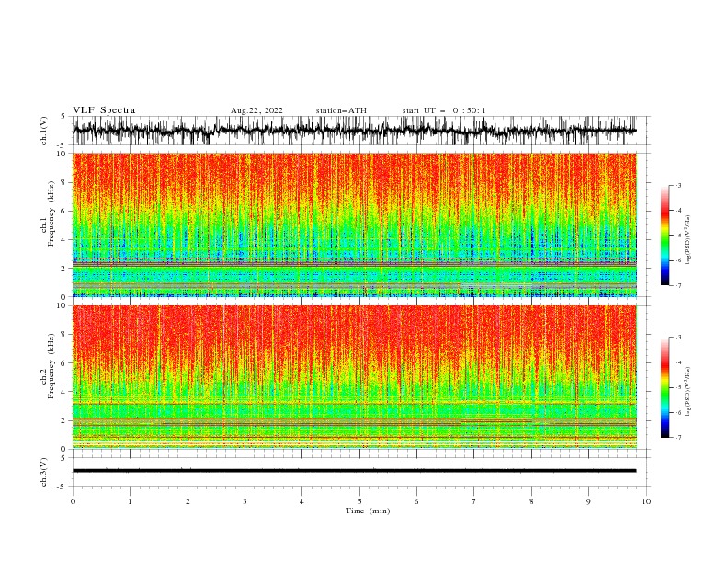Click the time axis tick label '5'
The image size is (728, 563).
pos(359,501)
